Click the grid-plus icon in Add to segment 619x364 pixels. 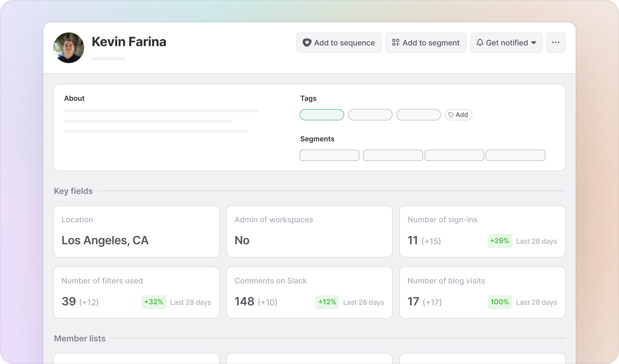(396, 43)
